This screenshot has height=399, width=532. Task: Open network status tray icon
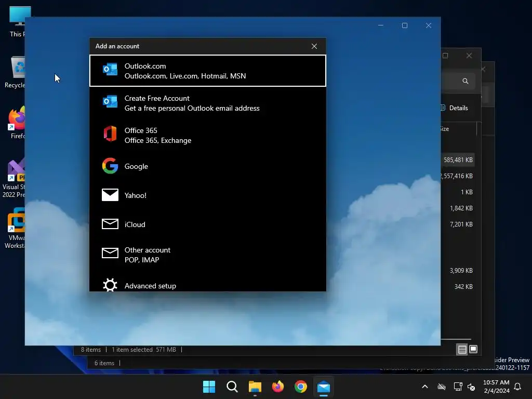point(458,387)
